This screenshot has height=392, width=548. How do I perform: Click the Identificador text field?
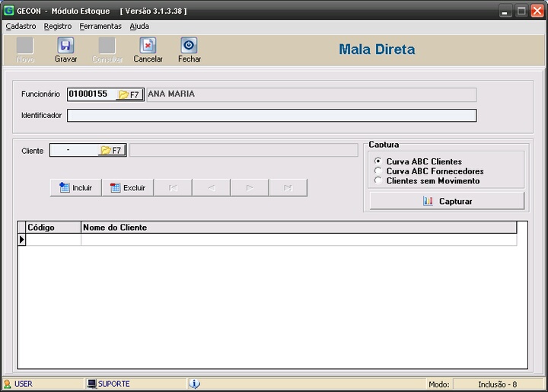point(271,116)
